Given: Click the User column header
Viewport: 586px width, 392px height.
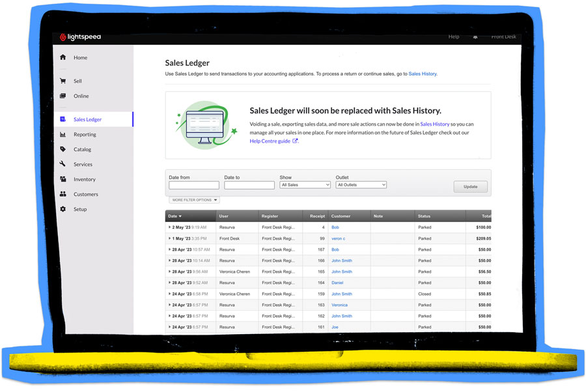Looking at the screenshot, I should pyautogui.click(x=237, y=216).
